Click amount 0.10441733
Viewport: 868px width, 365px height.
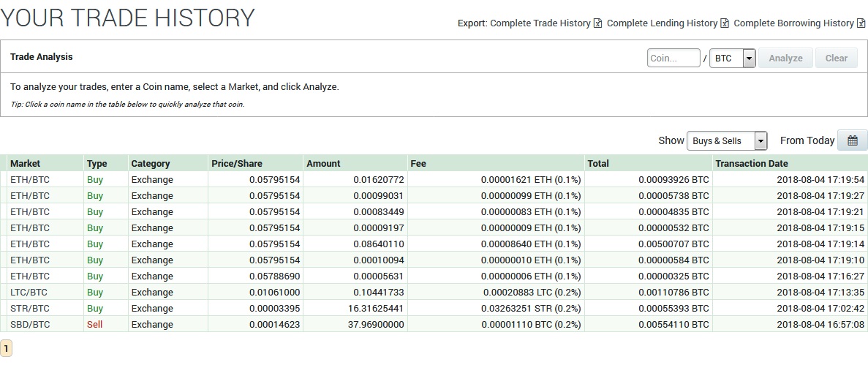coord(379,292)
